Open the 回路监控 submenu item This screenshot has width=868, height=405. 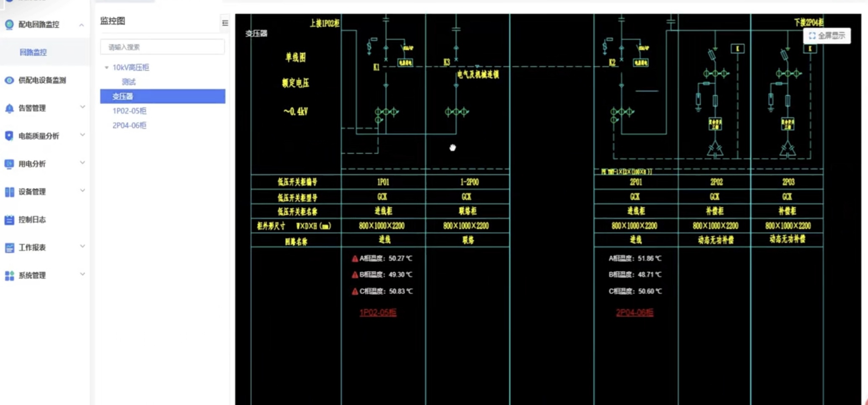pyautogui.click(x=33, y=52)
